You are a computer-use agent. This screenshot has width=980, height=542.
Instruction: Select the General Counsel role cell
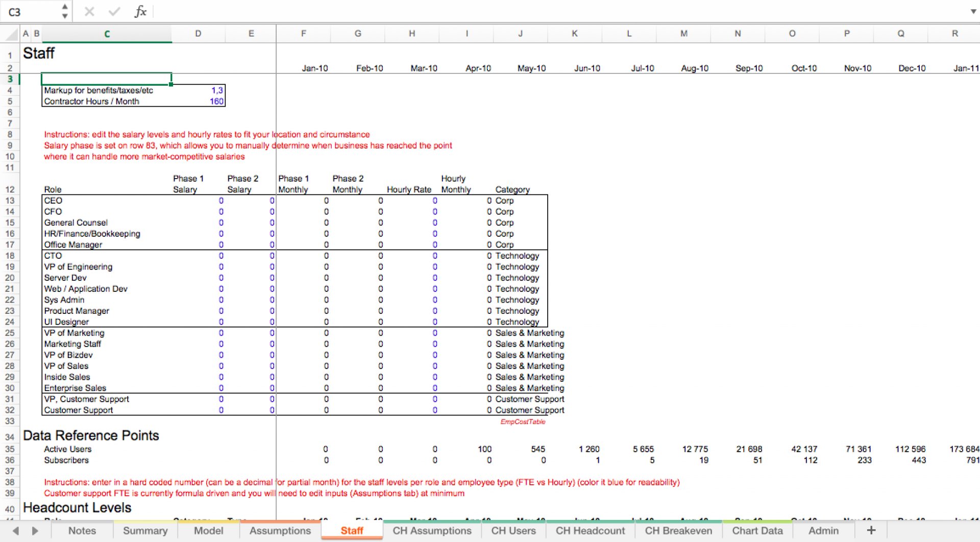click(107, 223)
